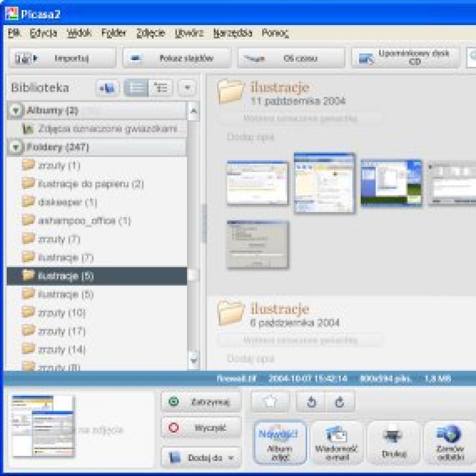Open the first screenshot thumbnail in ilustracje
Viewport: 476px width, 476px height.
[x=258, y=183]
